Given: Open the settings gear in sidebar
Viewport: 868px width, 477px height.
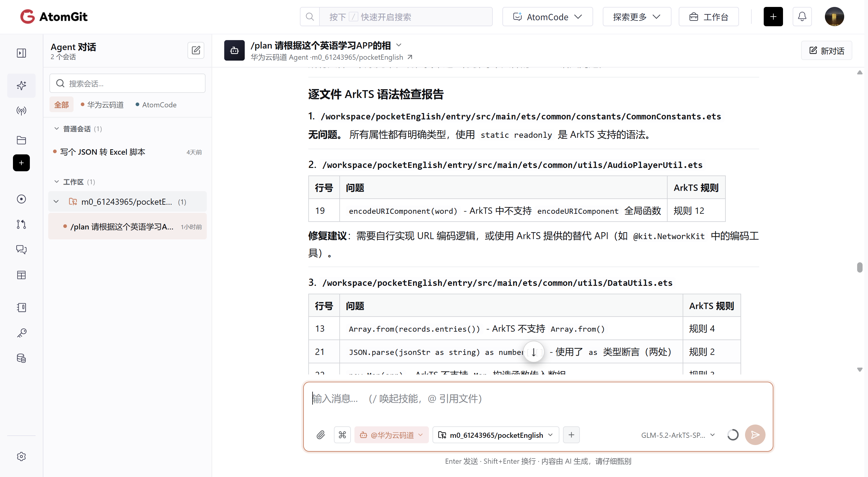Looking at the screenshot, I should [21, 456].
